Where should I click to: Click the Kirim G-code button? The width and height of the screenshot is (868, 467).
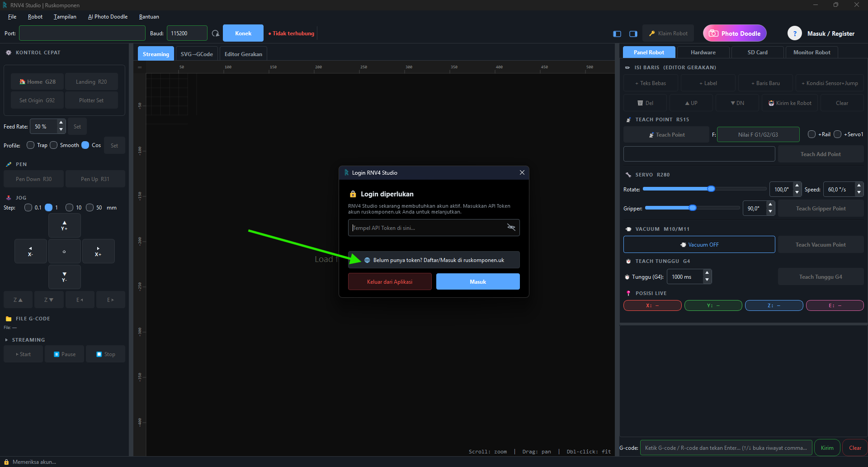click(x=827, y=448)
